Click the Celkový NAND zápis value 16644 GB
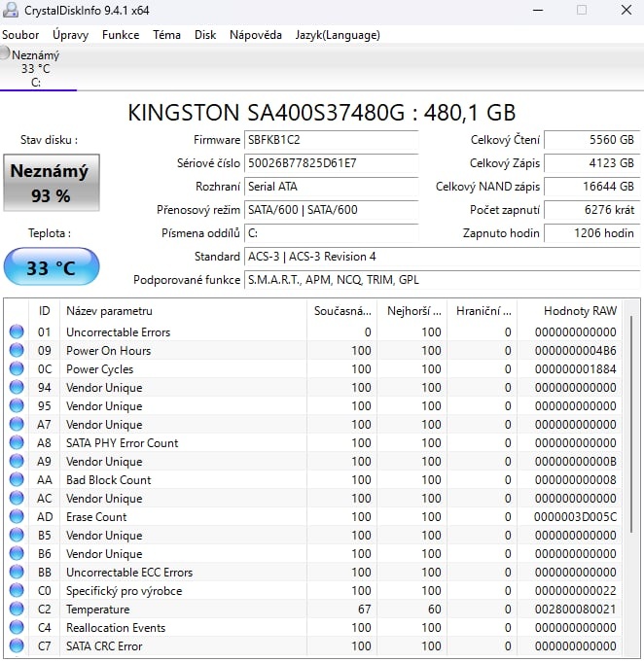Viewport: 644px width, 662px height. point(592,187)
